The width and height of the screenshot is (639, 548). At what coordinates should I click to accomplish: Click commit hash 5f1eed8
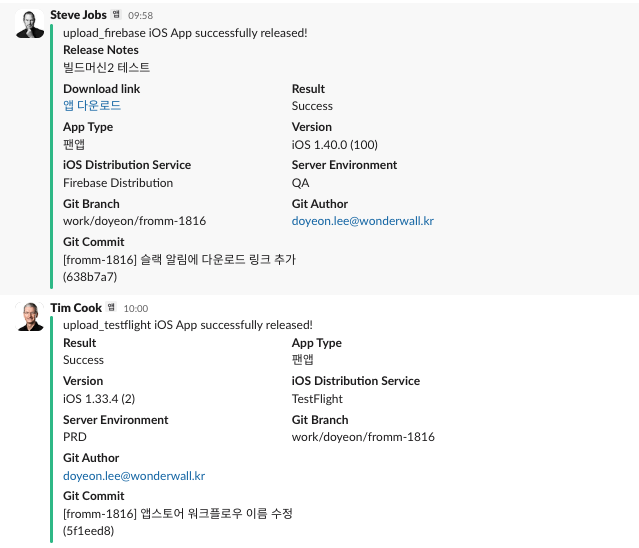[88, 531]
